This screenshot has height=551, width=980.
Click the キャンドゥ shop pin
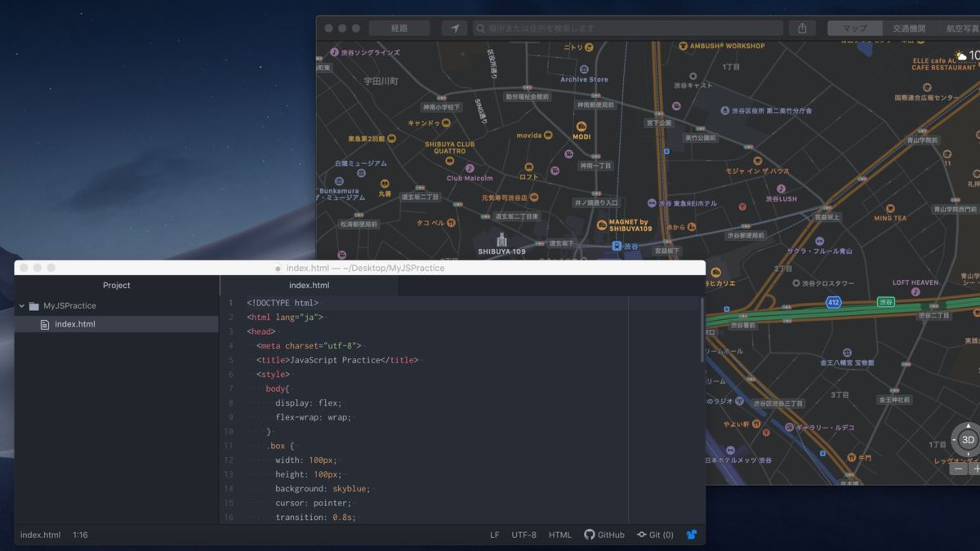[x=447, y=123]
